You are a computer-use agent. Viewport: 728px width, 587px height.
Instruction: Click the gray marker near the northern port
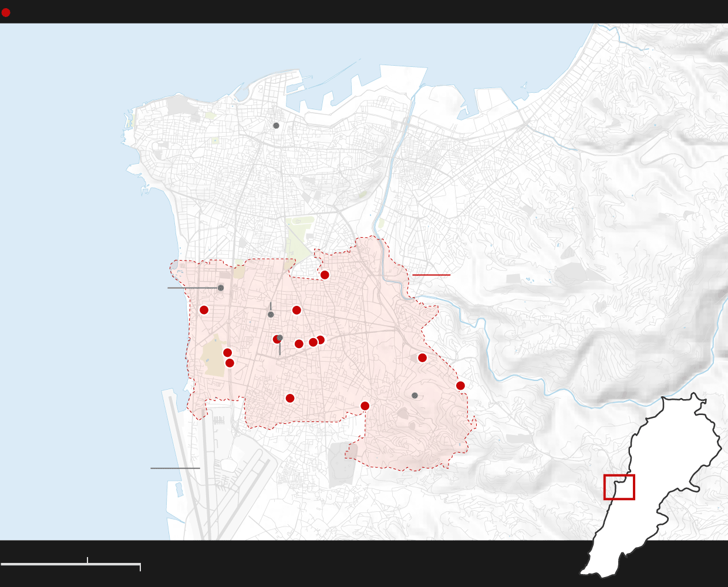tap(276, 126)
